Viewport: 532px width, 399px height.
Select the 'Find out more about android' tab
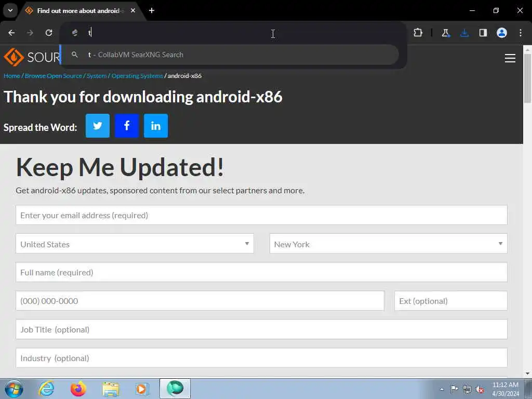point(79,10)
